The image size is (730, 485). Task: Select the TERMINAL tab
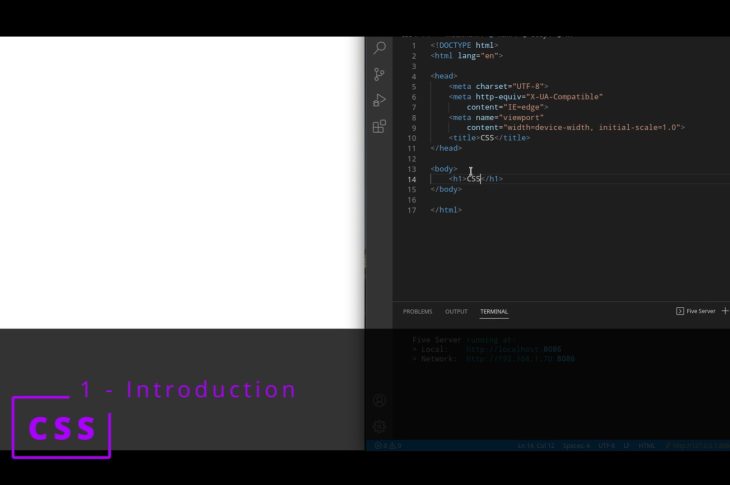(494, 311)
